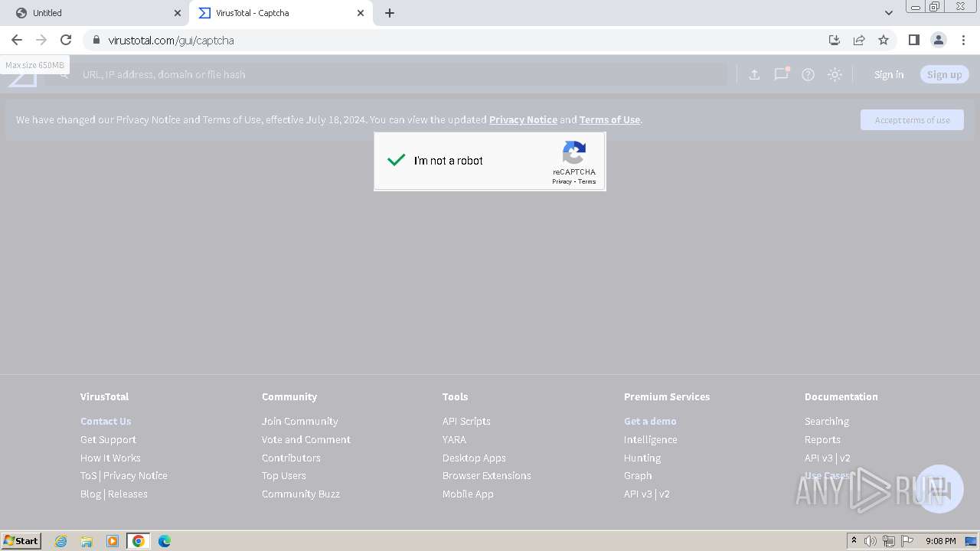Image resolution: width=980 pixels, height=551 pixels.
Task: Click the site padlock icon
Action: click(x=96, y=40)
